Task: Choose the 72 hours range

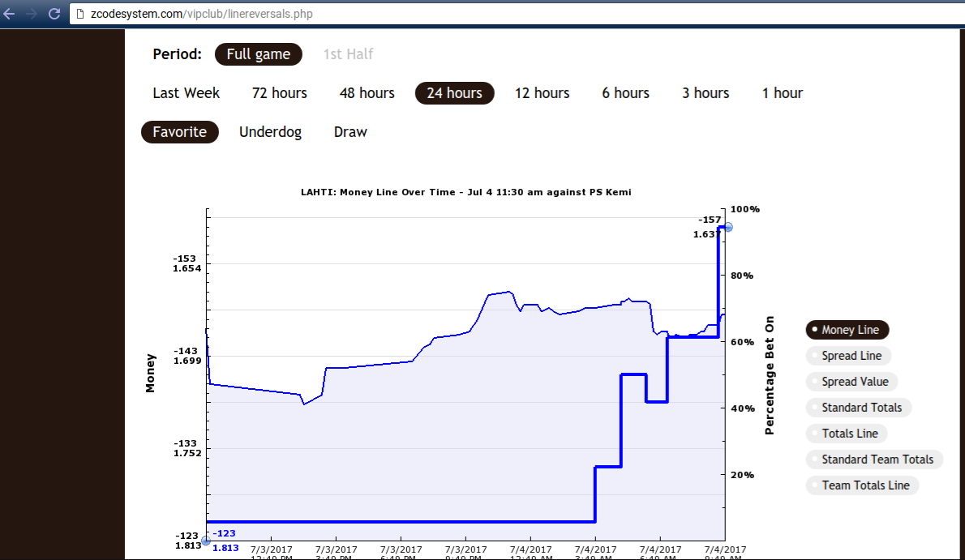Action: (280, 93)
